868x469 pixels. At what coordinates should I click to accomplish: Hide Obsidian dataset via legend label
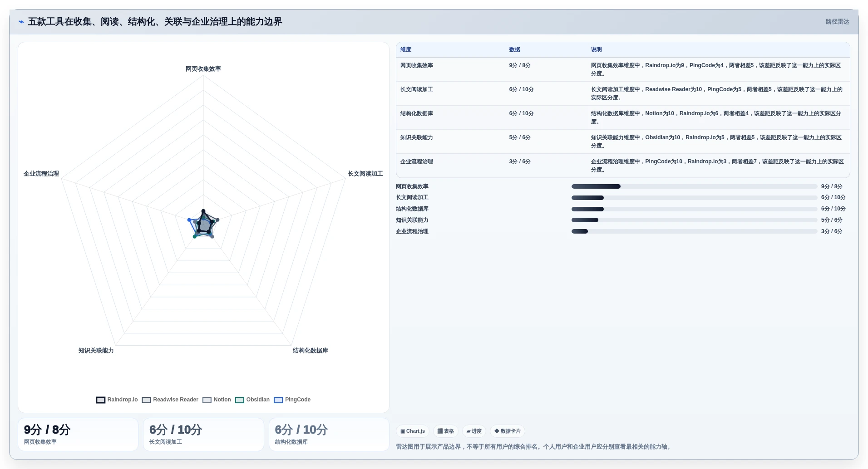click(x=258, y=400)
